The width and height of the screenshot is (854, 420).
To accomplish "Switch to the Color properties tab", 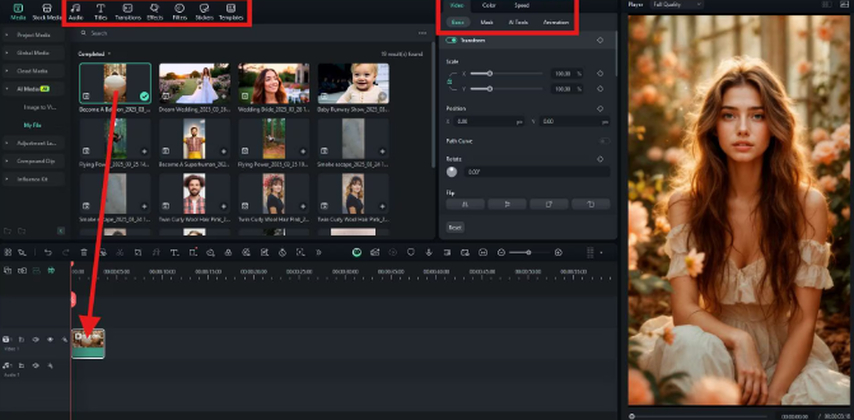I will coord(489,5).
